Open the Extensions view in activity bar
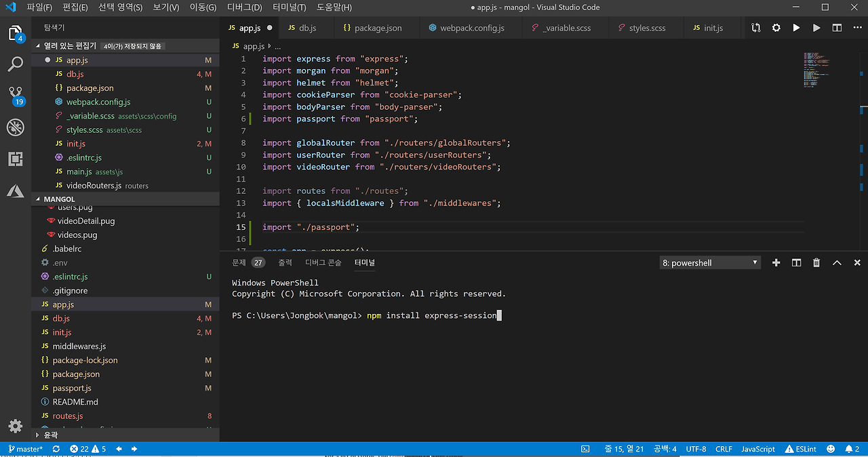This screenshot has width=868, height=457. pyautogui.click(x=15, y=159)
